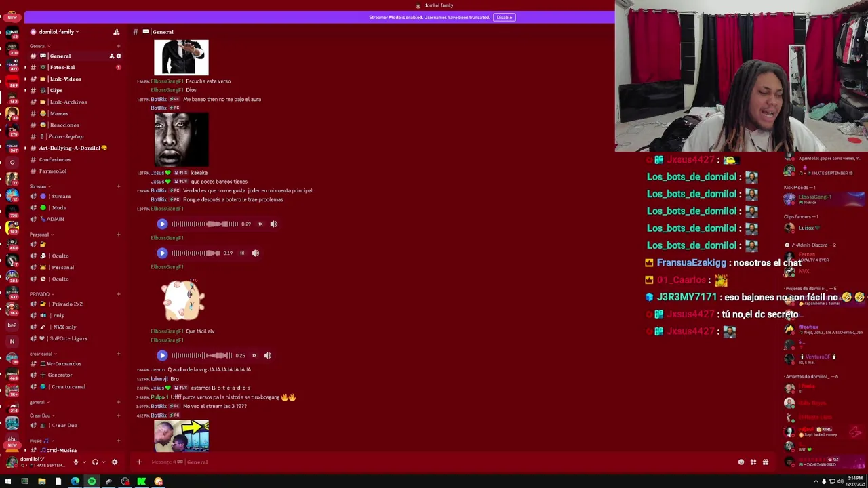Open the Memes channel
868x488 pixels.
tap(59, 113)
